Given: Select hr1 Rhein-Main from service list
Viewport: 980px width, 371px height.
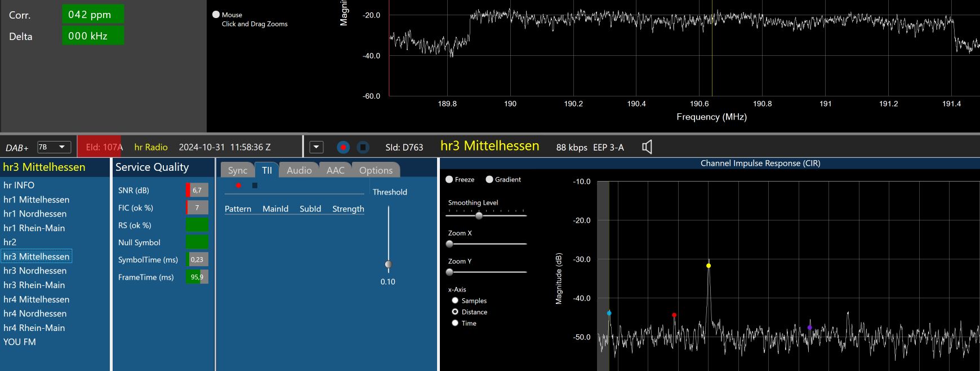Looking at the screenshot, I should [x=34, y=228].
